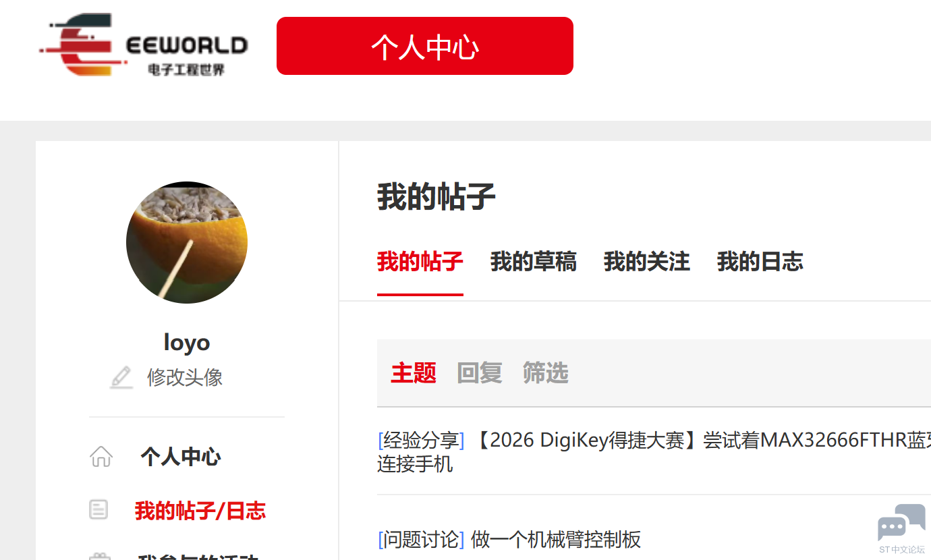Click the [问题讨论] category tag
This screenshot has height=560, width=931.
point(422,540)
